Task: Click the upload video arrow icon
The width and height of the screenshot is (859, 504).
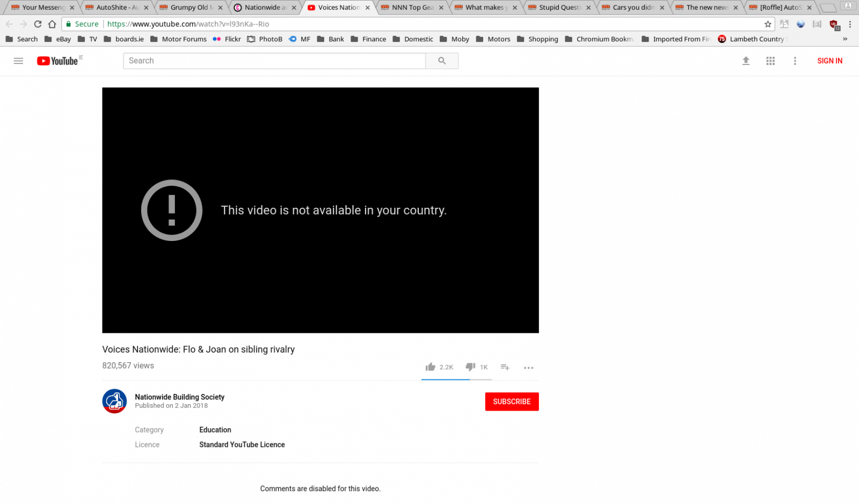Action: tap(746, 61)
